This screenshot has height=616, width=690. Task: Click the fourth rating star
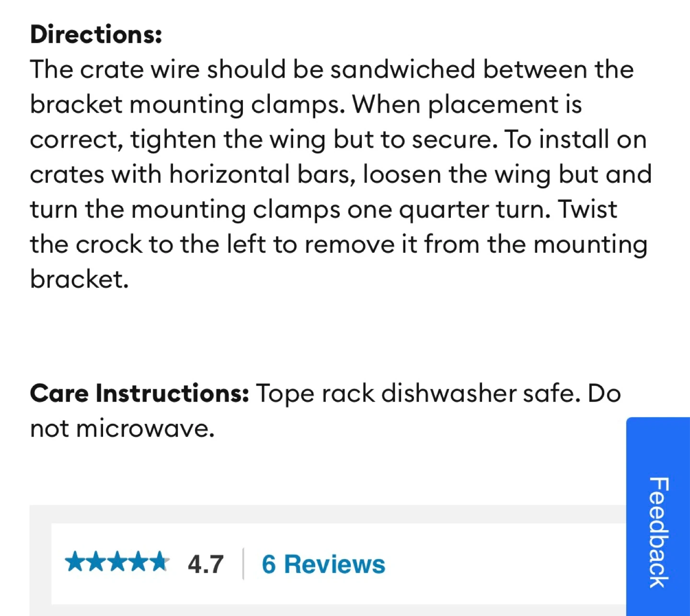(138, 562)
